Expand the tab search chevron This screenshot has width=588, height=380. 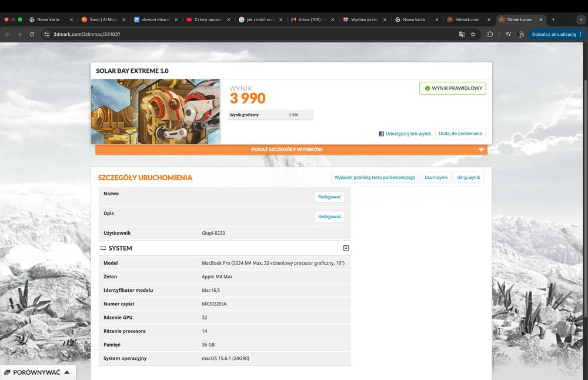pos(582,19)
